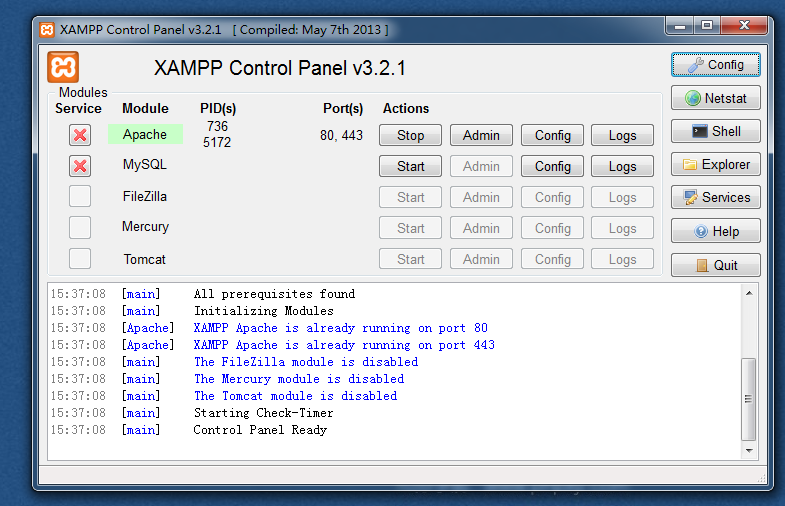This screenshot has height=506, width=785.
Task: Open Help with question mark icon
Action: click(x=715, y=231)
